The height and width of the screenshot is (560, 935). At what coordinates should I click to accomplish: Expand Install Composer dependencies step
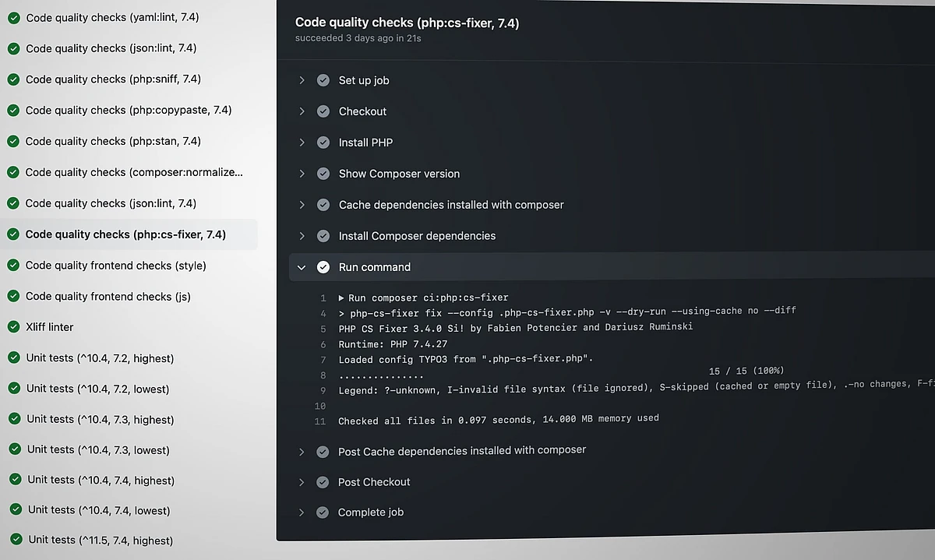(302, 236)
